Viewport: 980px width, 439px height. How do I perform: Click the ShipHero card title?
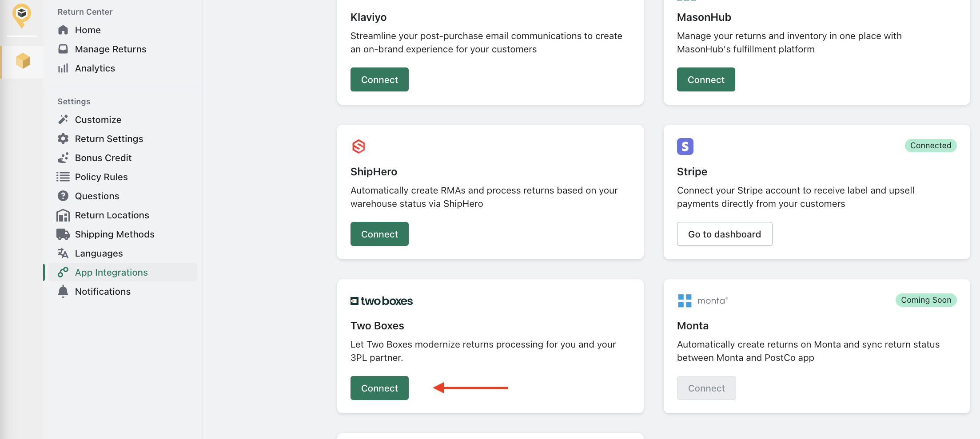tap(374, 172)
